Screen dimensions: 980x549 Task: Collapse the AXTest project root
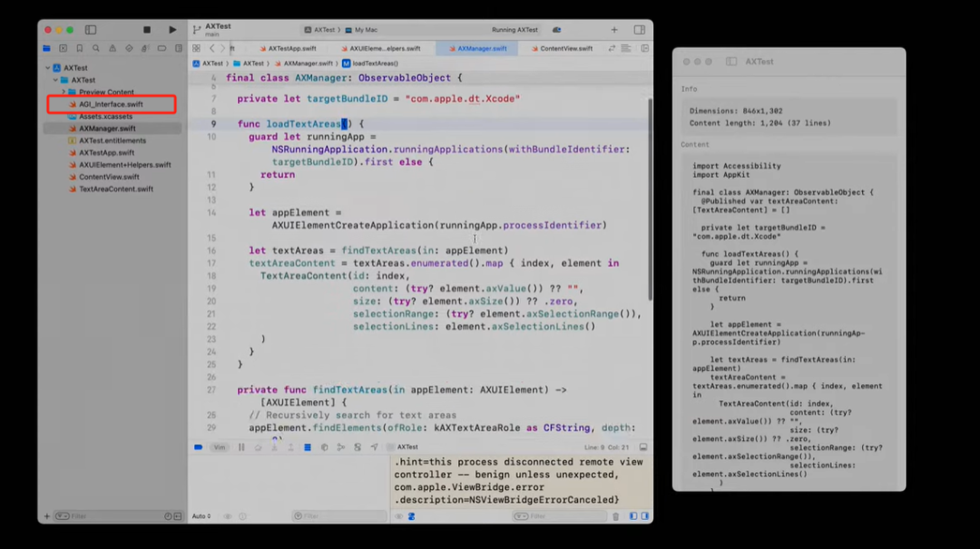pos(47,68)
